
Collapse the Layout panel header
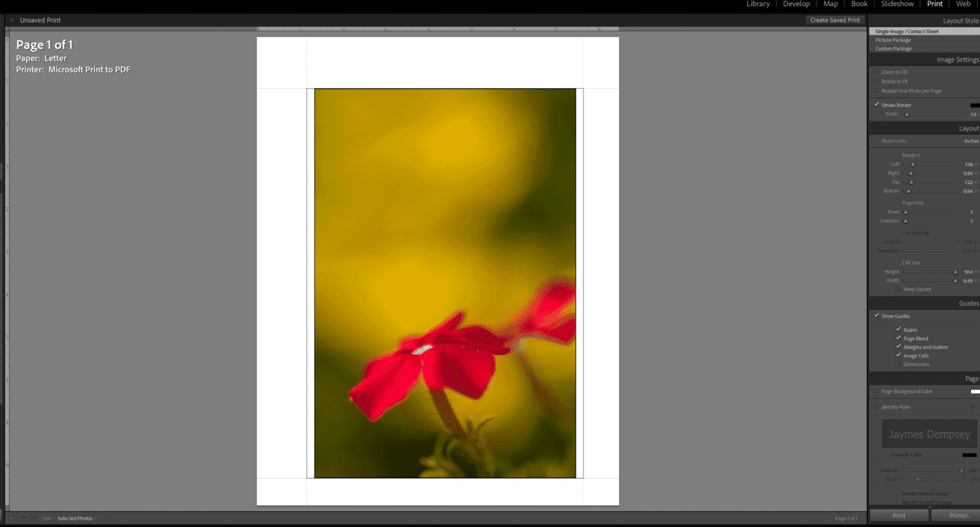point(969,127)
